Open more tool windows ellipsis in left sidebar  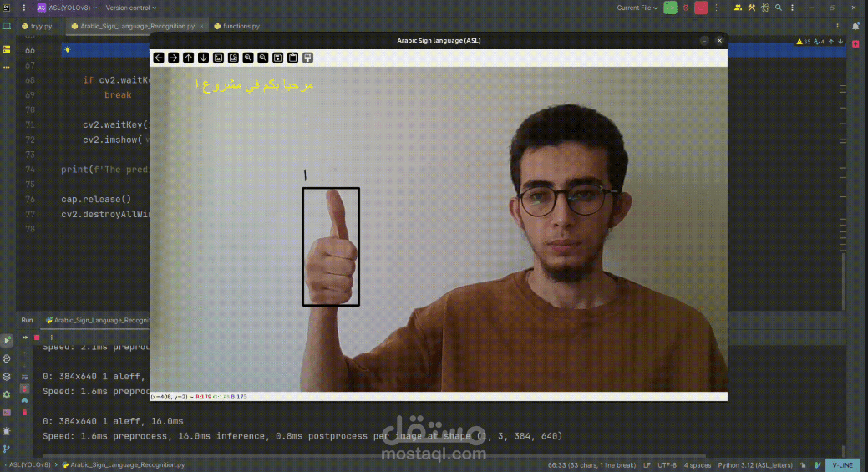click(x=7, y=67)
